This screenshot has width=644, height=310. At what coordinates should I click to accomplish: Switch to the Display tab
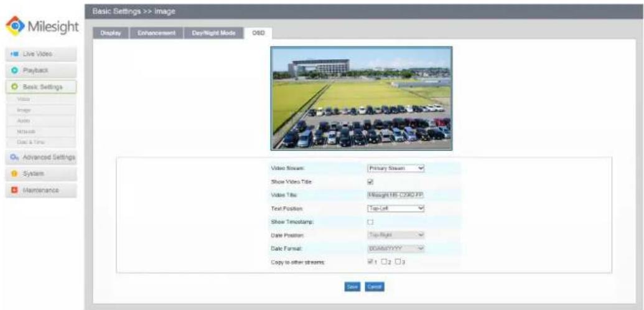click(111, 33)
